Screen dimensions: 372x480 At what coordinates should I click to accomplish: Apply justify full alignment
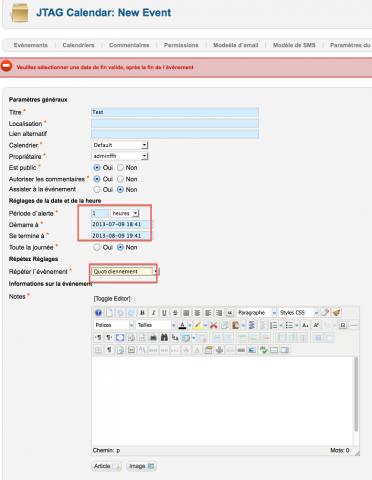[186, 313]
